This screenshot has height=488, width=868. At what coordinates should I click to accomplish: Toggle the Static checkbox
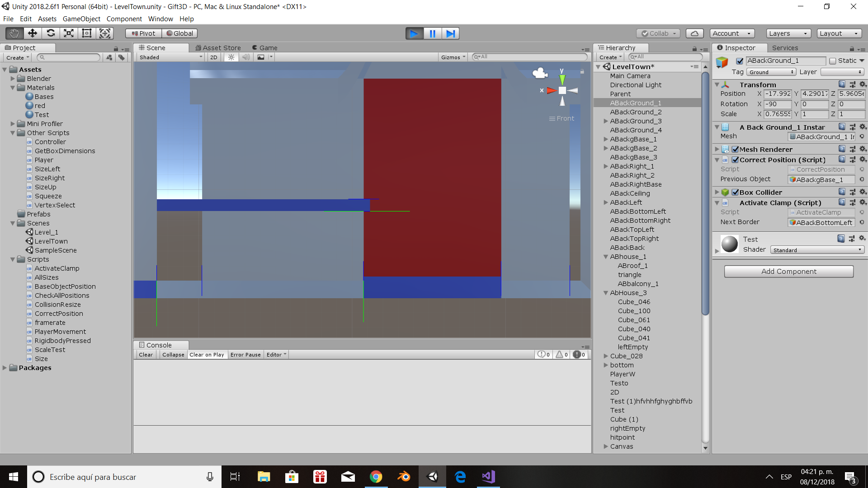[833, 61]
